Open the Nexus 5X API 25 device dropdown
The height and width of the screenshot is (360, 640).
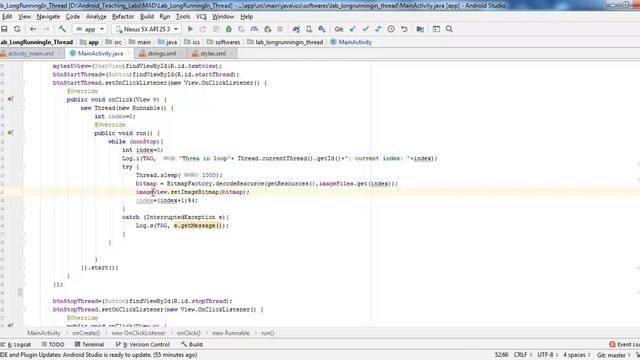pos(147,29)
